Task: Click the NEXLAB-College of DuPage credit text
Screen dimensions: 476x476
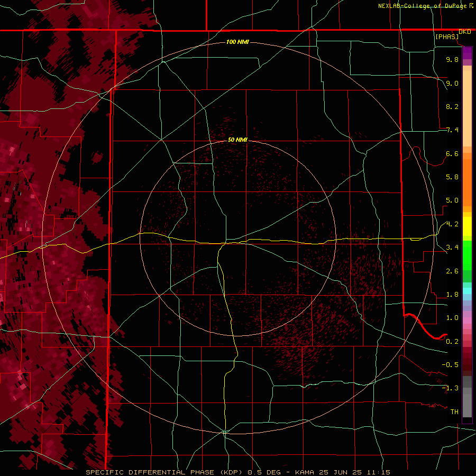Action: coord(422,6)
